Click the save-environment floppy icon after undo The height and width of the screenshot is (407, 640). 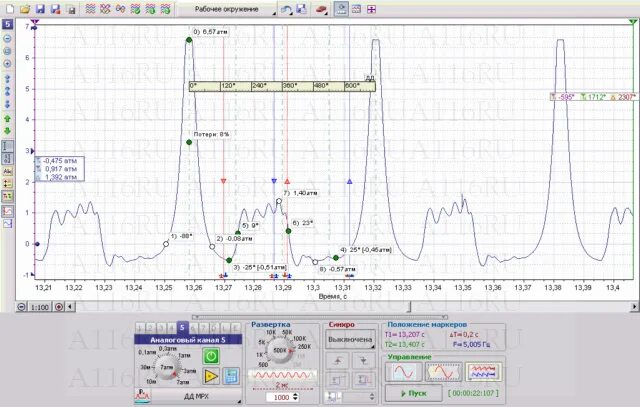[x=301, y=9]
